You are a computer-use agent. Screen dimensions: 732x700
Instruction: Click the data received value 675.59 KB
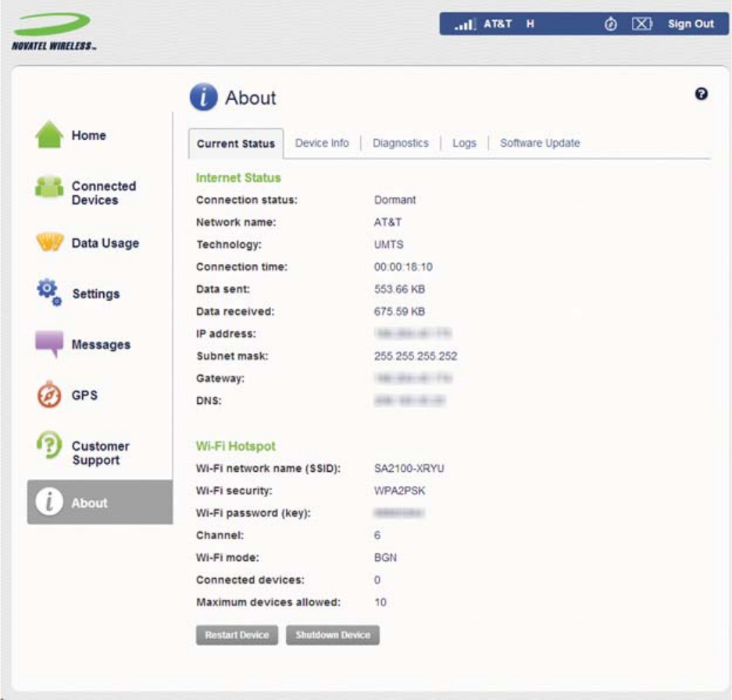(x=399, y=312)
